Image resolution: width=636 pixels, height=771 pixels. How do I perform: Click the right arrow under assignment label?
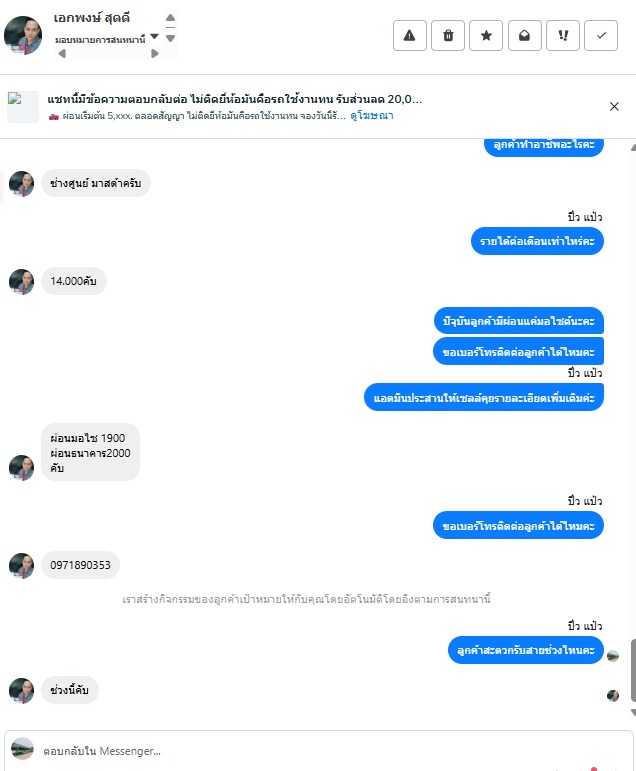154,54
